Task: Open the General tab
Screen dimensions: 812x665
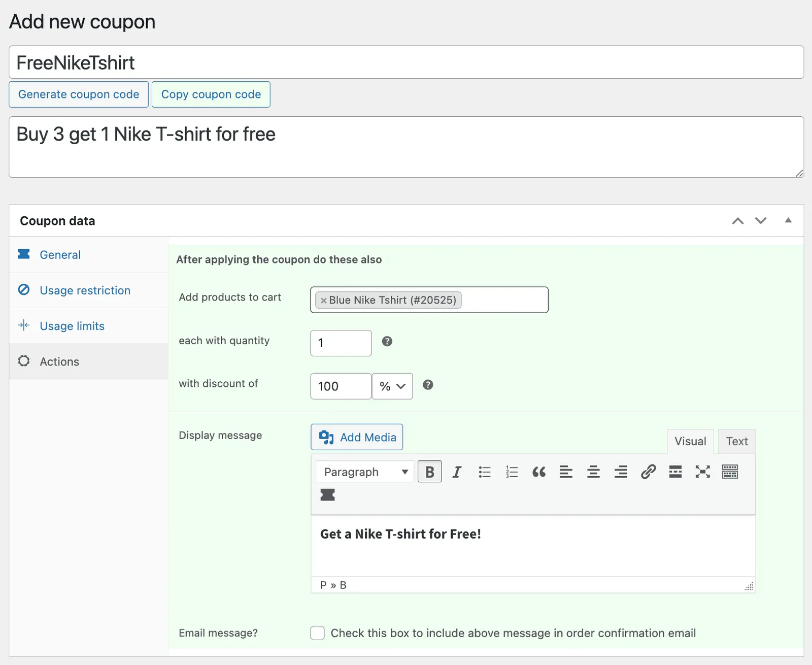Action: (x=89, y=255)
